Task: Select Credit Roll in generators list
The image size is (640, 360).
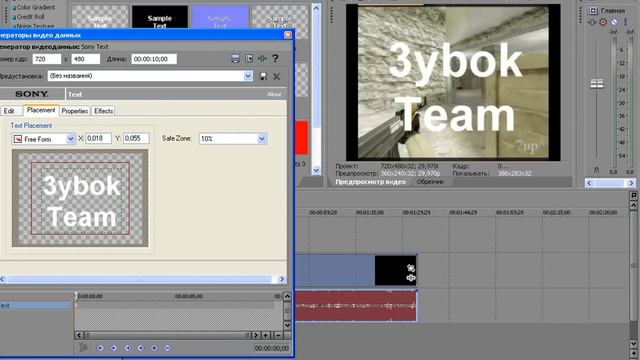Action: point(30,17)
